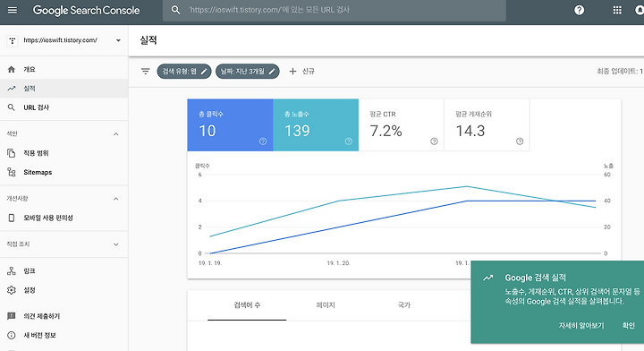
Task: Enable the 평균 CTR metric card
Action: click(x=402, y=125)
